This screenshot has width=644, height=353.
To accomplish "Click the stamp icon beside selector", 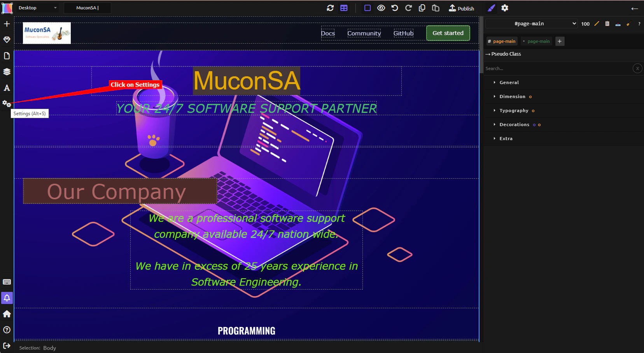I will [618, 24].
